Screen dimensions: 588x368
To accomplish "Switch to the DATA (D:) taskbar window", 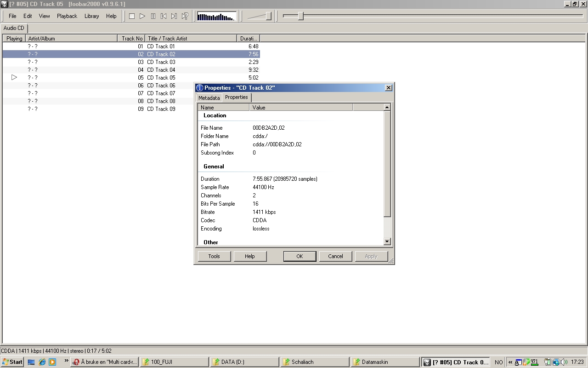I will pos(245,362).
